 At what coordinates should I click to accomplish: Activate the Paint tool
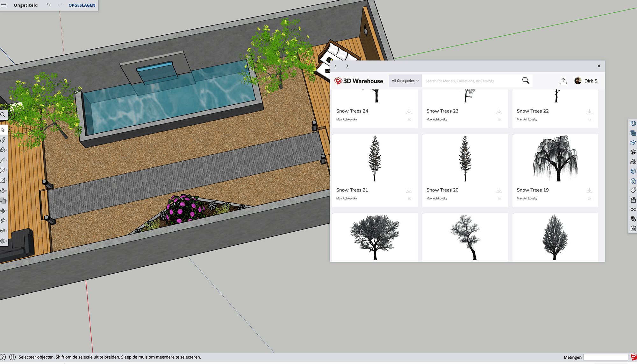coord(4,150)
